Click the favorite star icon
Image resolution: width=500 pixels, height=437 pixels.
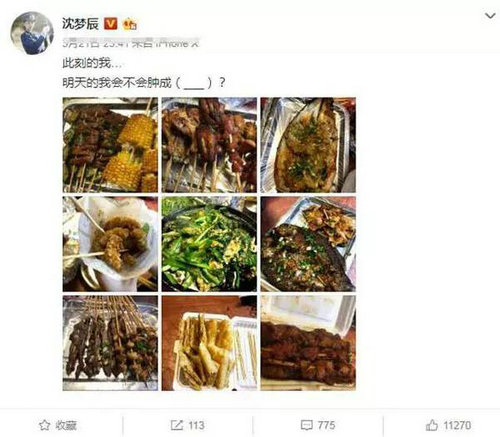tap(44, 425)
